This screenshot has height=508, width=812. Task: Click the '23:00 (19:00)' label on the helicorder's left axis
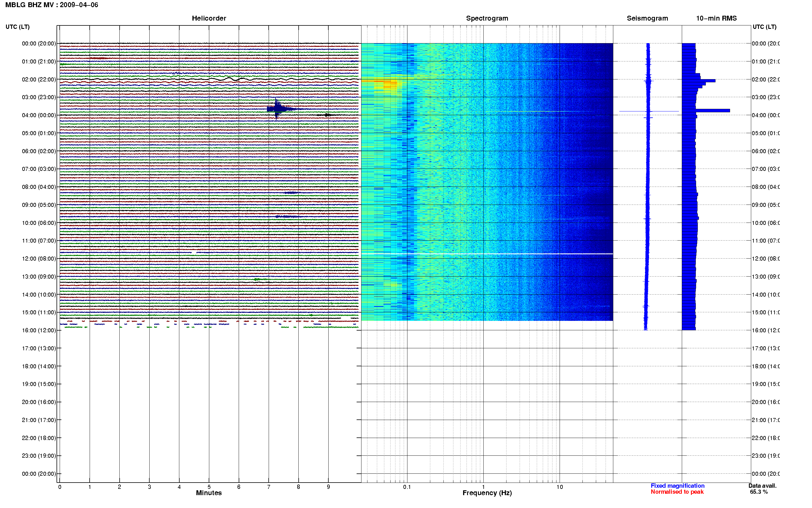tap(39, 456)
